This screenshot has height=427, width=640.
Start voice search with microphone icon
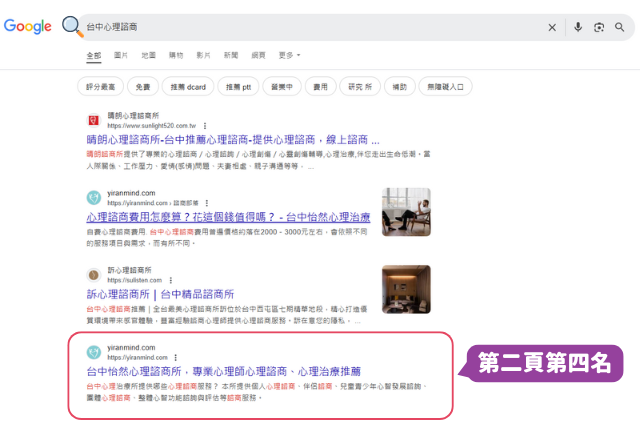578,27
